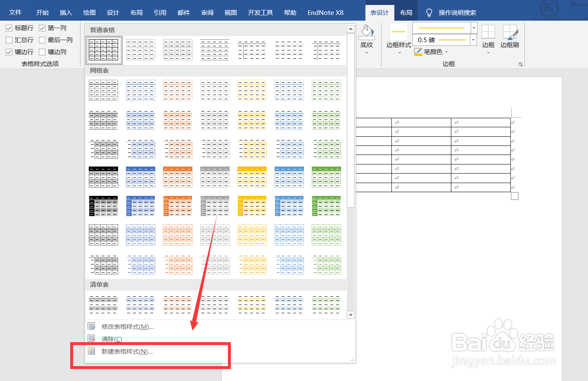
Task: Open the EndNote X8 ribbon tab
Action: pyautogui.click(x=325, y=12)
